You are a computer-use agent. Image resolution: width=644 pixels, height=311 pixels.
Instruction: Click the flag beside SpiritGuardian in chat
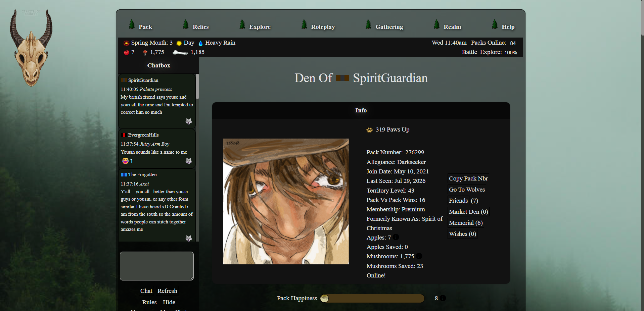(124, 80)
